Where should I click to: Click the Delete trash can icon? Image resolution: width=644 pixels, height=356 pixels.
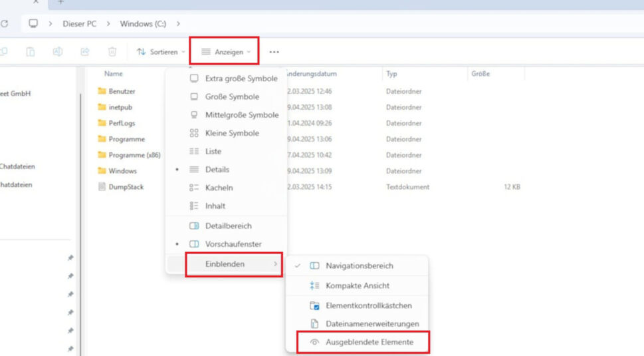[x=112, y=52]
